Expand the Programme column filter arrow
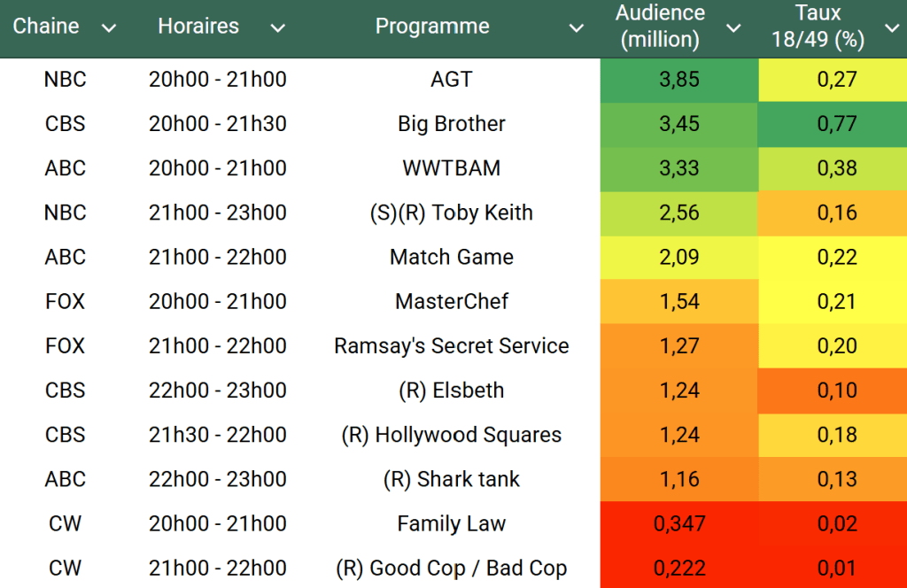 (577, 28)
